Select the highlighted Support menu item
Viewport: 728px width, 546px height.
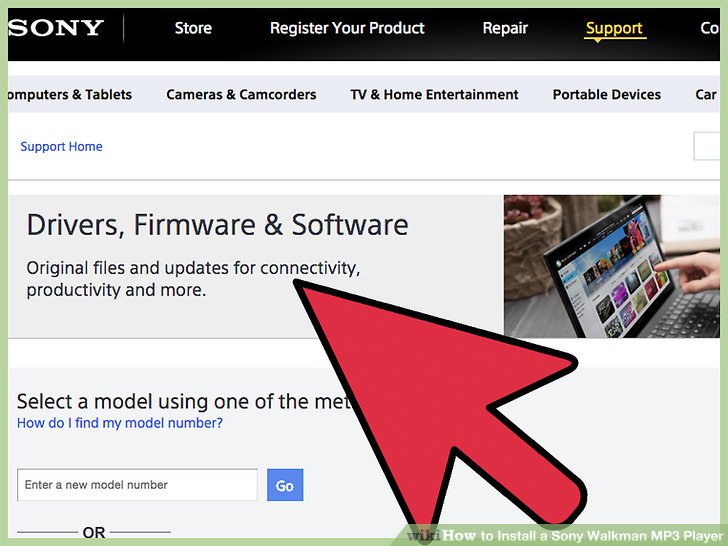click(x=615, y=29)
